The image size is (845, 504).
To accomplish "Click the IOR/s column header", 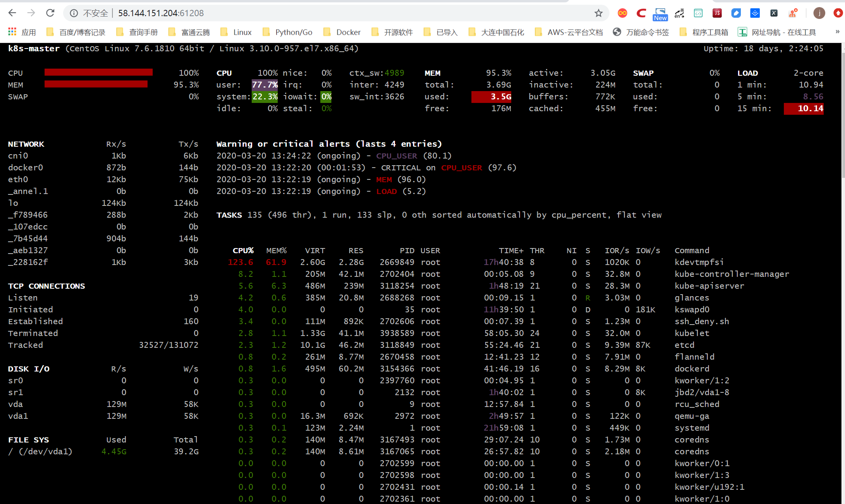I will [x=617, y=250].
